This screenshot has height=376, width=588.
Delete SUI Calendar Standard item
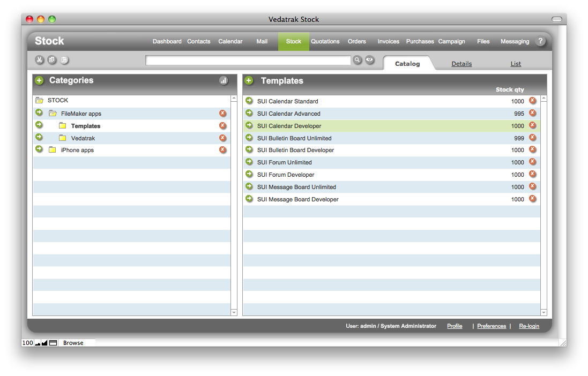pos(532,101)
